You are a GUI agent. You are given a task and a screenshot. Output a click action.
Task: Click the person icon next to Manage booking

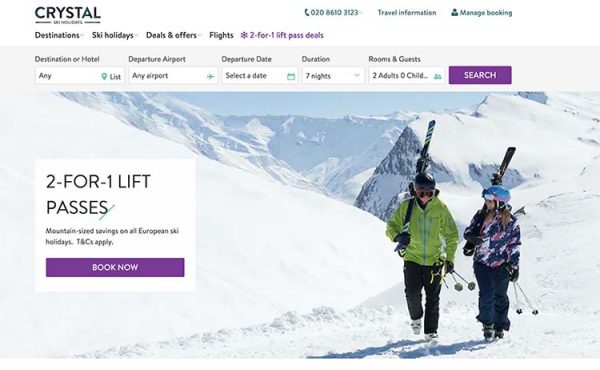(x=455, y=13)
